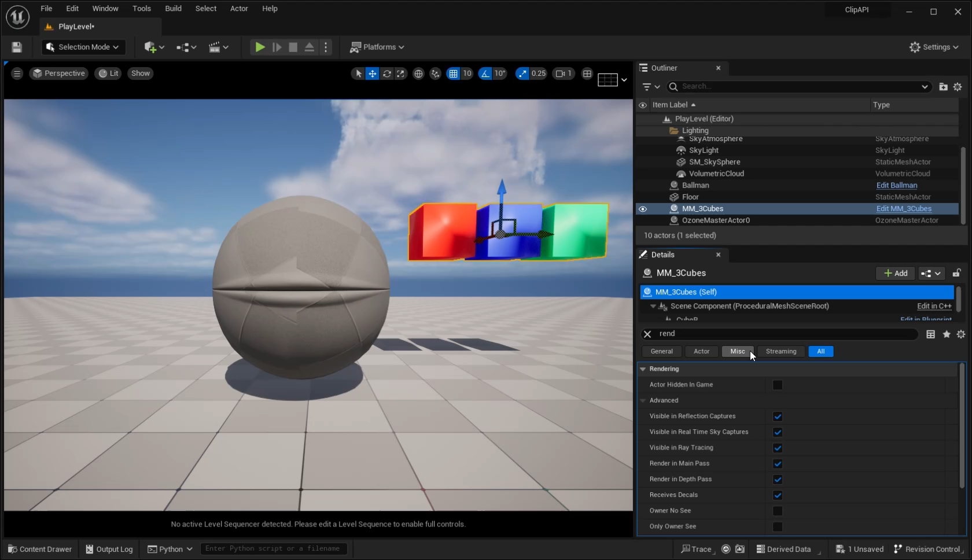Show only favorite properties star
The image size is (972, 560).
(x=947, y=334)
